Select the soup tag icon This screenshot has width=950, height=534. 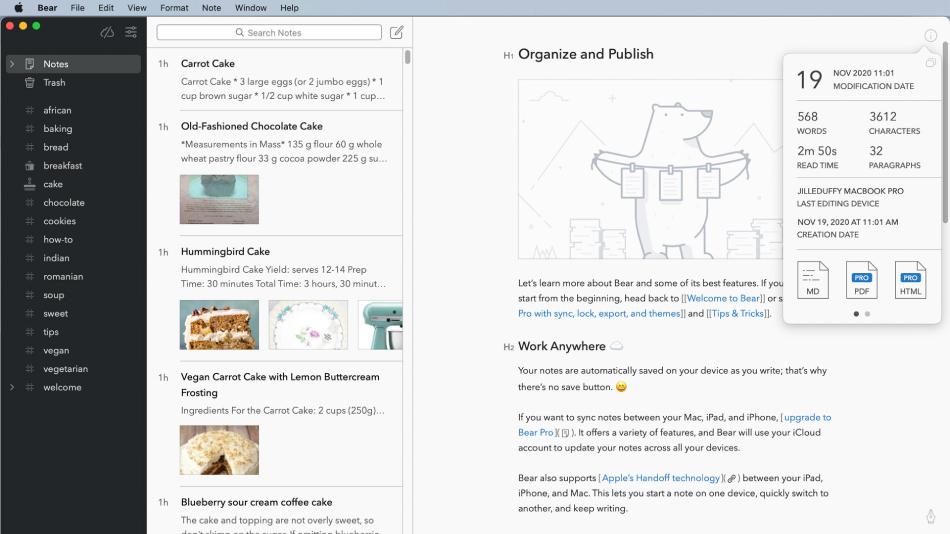(x=29, y=295)
